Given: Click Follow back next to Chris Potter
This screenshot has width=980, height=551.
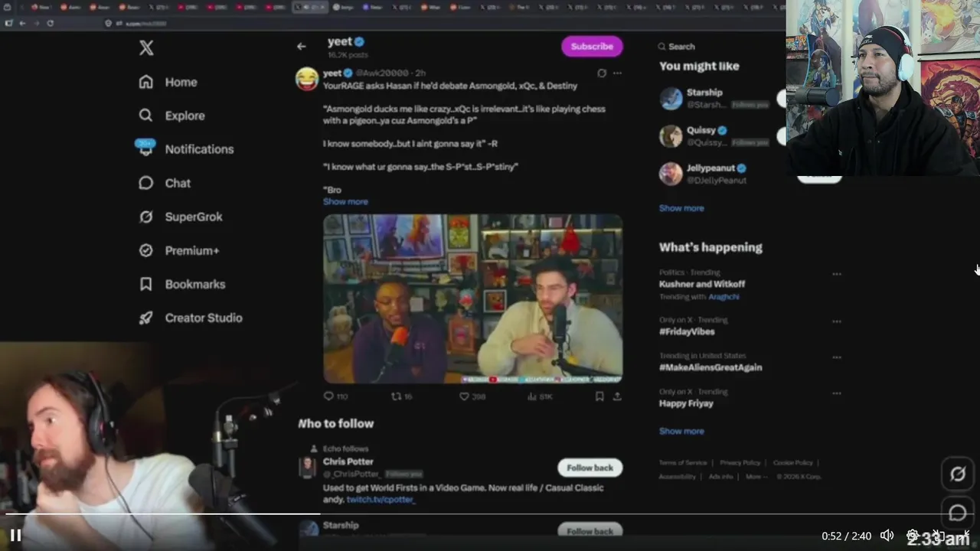Looking at the screenshot, I should 590,468.
